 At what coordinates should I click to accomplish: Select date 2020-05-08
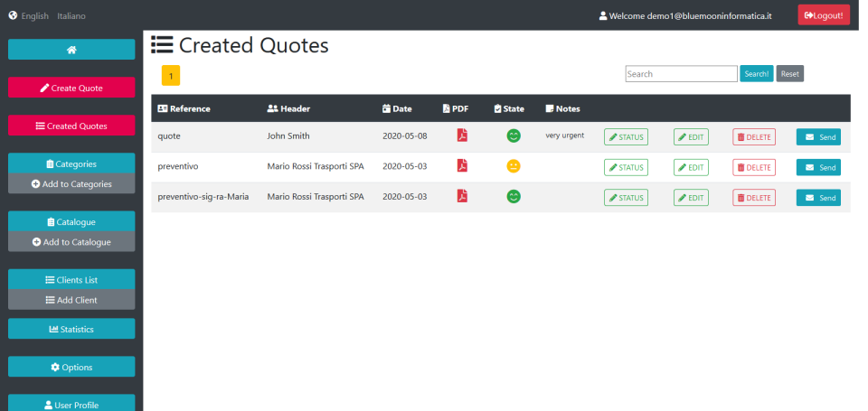(x=405, y=135)
